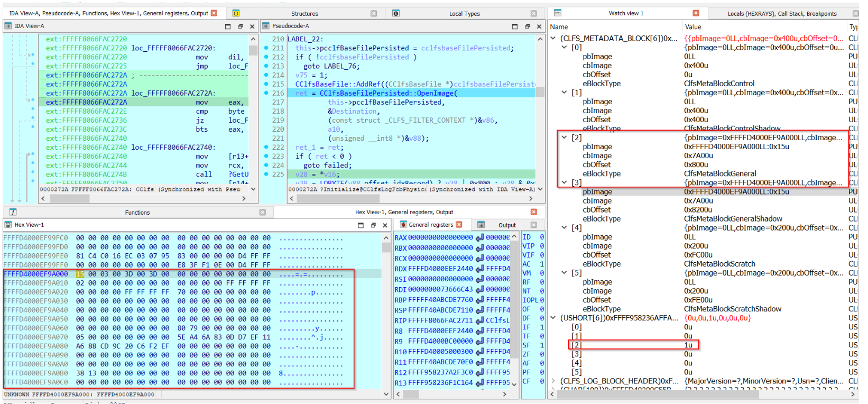Jump to R13 register value arrow
This screenshot has width=868, height=404.
479,382
